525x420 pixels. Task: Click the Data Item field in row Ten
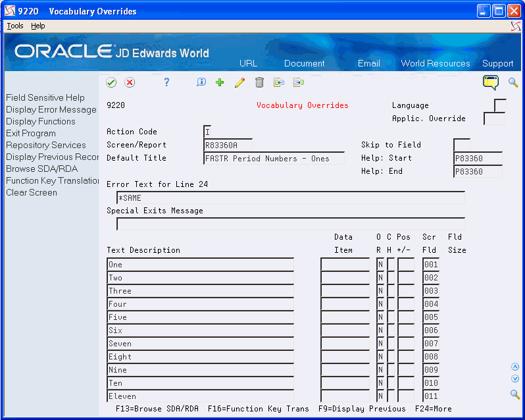point(345,383)
